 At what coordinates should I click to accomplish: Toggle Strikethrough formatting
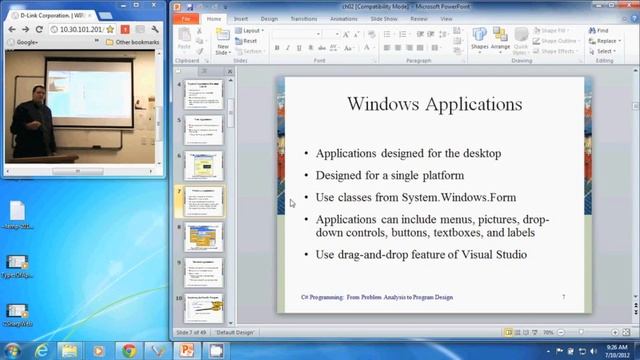[x=322, y=48]
